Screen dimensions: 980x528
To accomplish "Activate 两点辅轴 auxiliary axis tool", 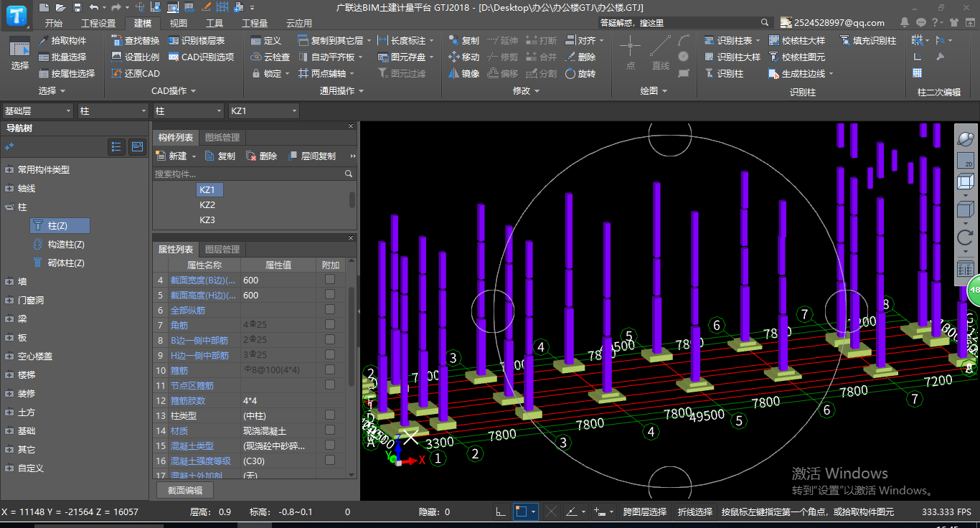I will (x=322, y=73).
